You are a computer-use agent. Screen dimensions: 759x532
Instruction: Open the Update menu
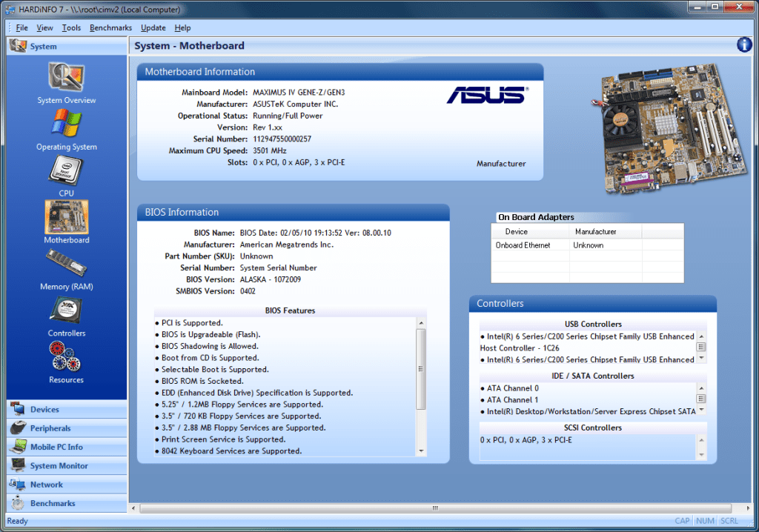click(x=153, y=27)
